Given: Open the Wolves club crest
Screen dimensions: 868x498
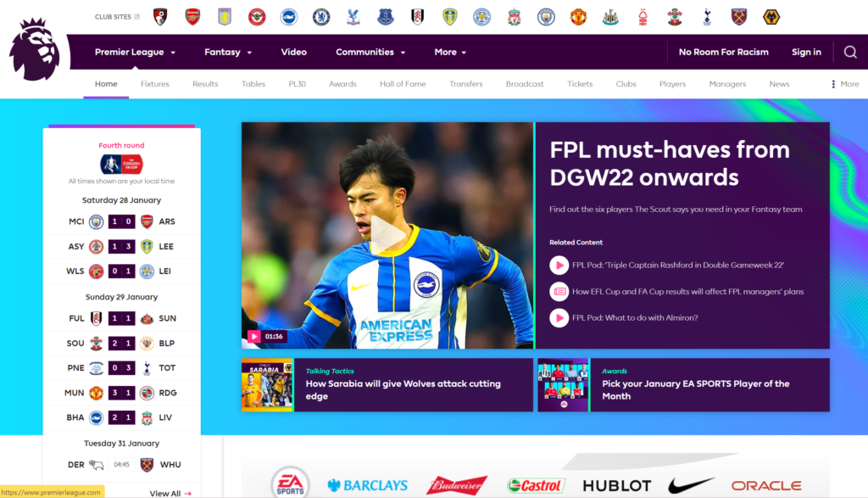Looking at the screenshot, I should pos(771,17).
